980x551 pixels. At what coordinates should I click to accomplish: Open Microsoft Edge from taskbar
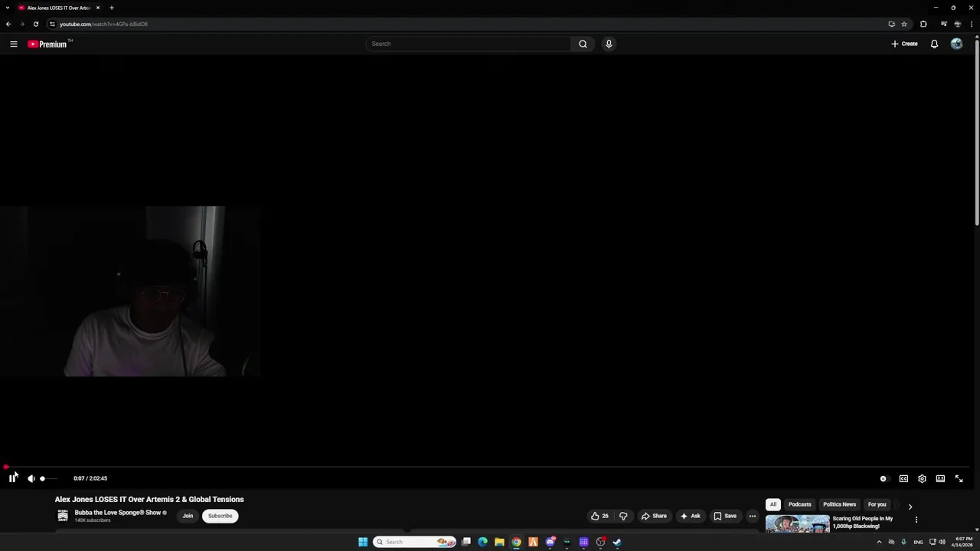(482, 542)
